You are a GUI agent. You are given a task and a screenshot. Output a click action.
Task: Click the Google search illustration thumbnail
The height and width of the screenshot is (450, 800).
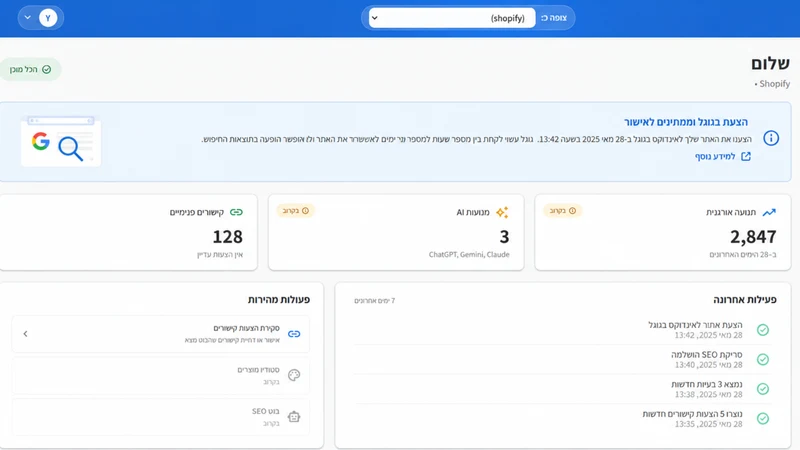[x=61, y=141]
